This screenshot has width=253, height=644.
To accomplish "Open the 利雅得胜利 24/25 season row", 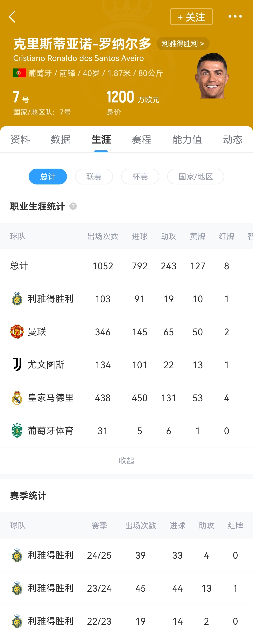I will pyautogui.click(x=126, y=555).
